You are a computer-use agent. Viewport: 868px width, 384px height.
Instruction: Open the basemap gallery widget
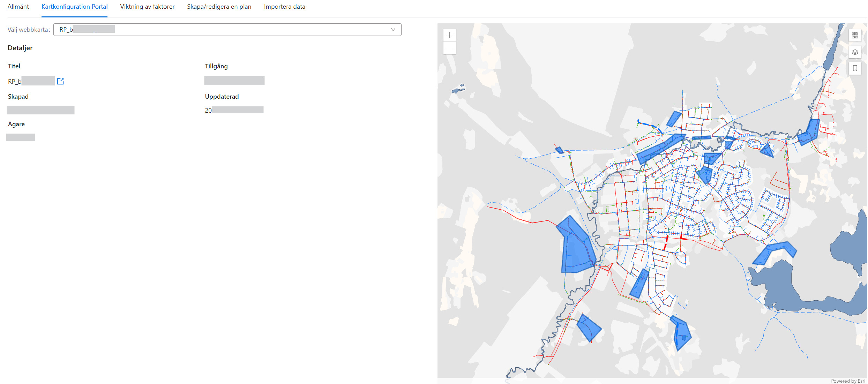(x=855, y=35)
